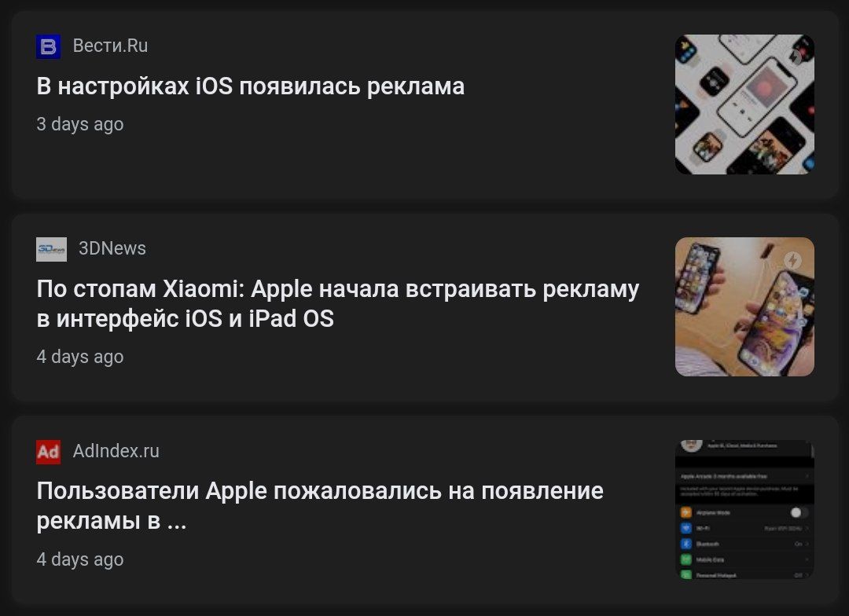Click the 3DNews source logo icon

pyautogui.click(x=51, y=249)
